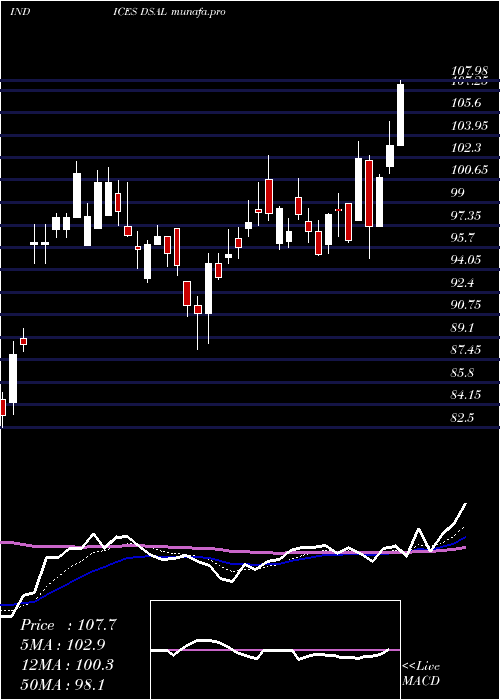Click the 107.98 price axis label
The width and height of the screenshot is (500, 700).
click(470, 71)
